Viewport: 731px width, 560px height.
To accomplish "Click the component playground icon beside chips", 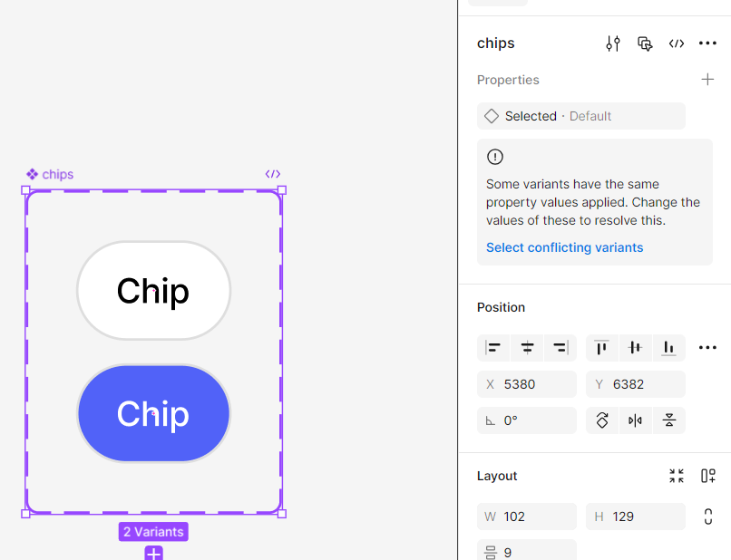I will pyautogui.click(x=645, y=43).
